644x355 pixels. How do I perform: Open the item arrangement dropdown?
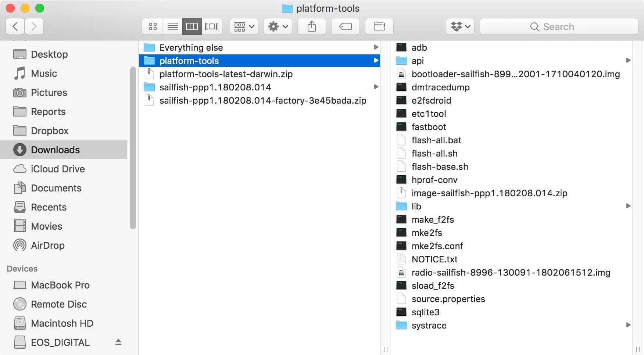click(244, 26)
